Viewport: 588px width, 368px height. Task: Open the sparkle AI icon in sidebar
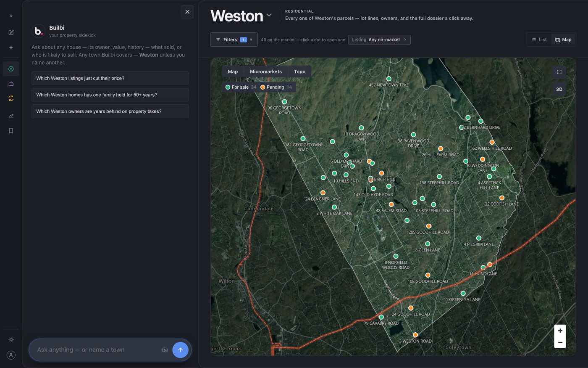click(x=11, y=48)
